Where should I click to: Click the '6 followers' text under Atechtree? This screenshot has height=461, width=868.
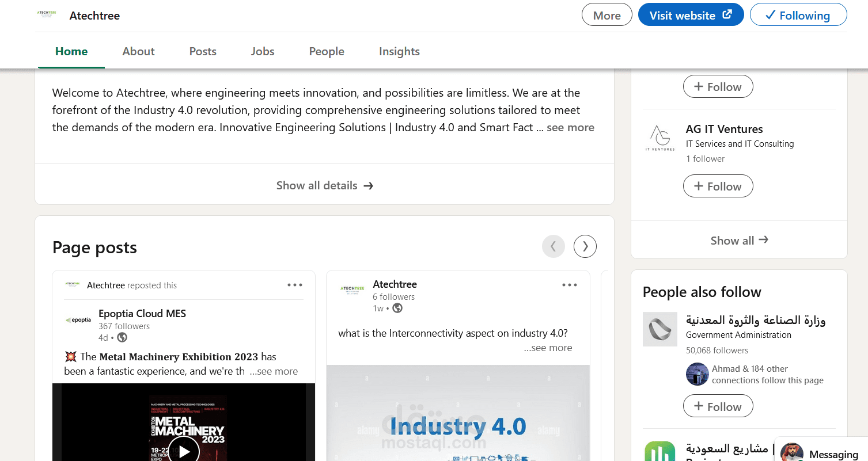(x=394, y=297)
